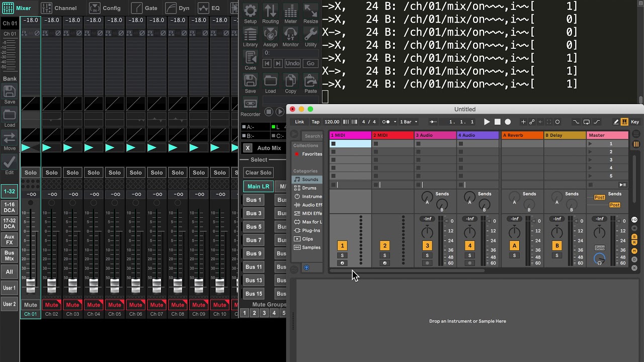Click the Undo button in cue controls

pyautogui.click(x=292, y=63)
